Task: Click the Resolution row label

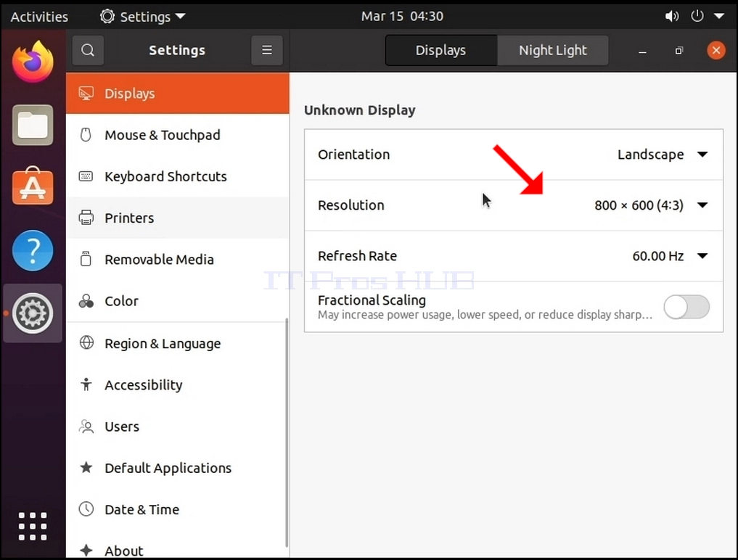Action: [351, 205]
